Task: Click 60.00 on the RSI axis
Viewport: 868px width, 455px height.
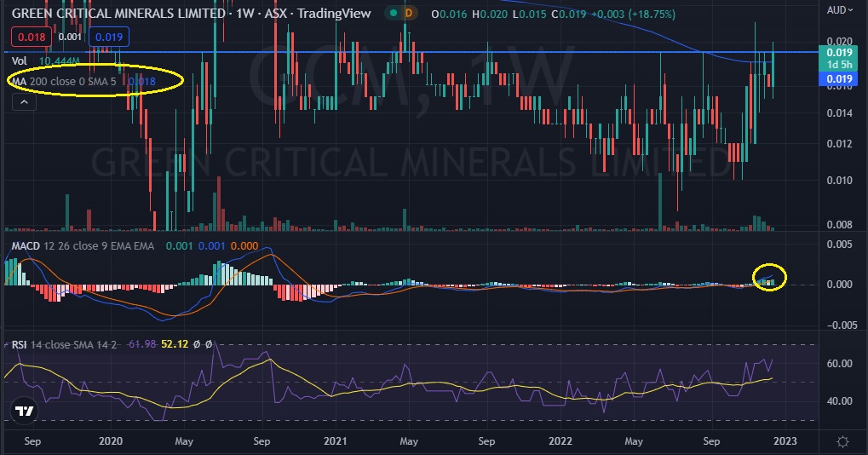Action: click(x=839, y=364)
